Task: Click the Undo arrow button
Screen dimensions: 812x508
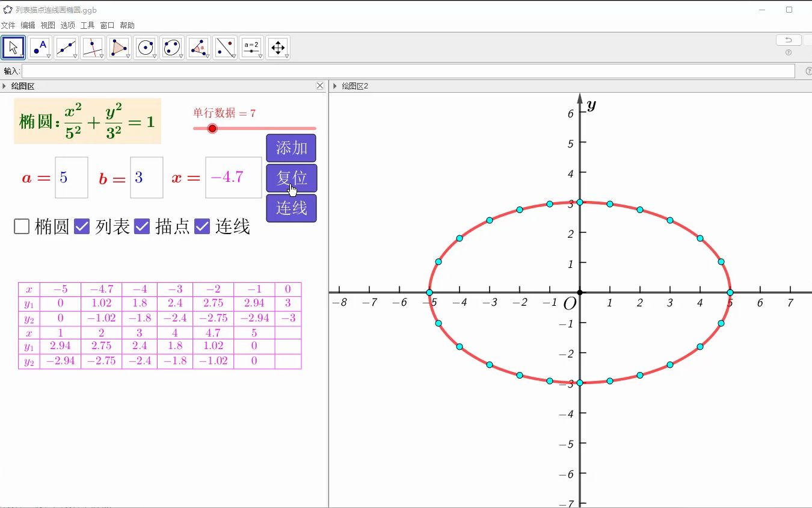Action: click(x=788, y=40)
